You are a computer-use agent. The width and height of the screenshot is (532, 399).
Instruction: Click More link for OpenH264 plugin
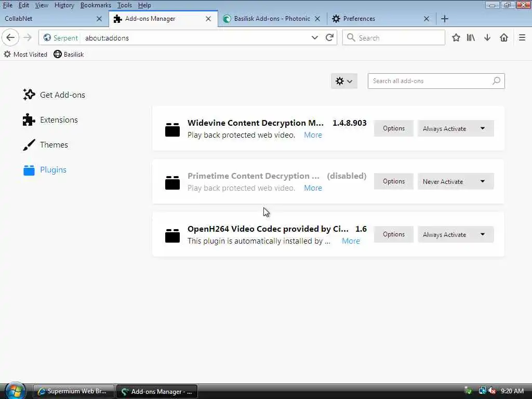pyautogui.click(x=351, y=241)
